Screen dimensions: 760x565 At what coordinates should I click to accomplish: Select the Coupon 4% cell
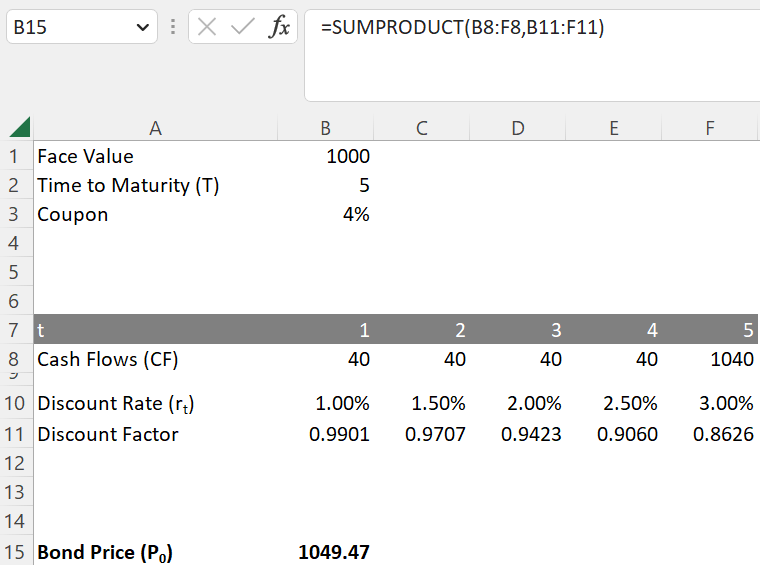(x=327, y=215)
